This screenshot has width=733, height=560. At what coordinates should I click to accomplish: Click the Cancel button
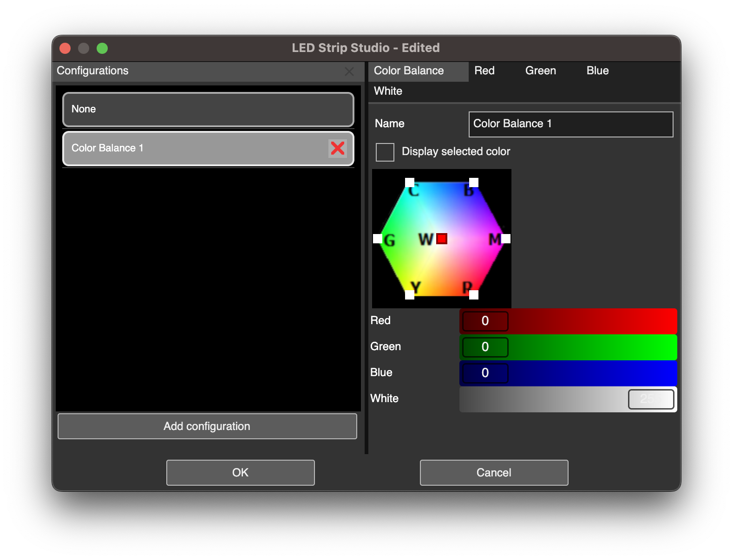pyautogui.click(x=494, y=473)
